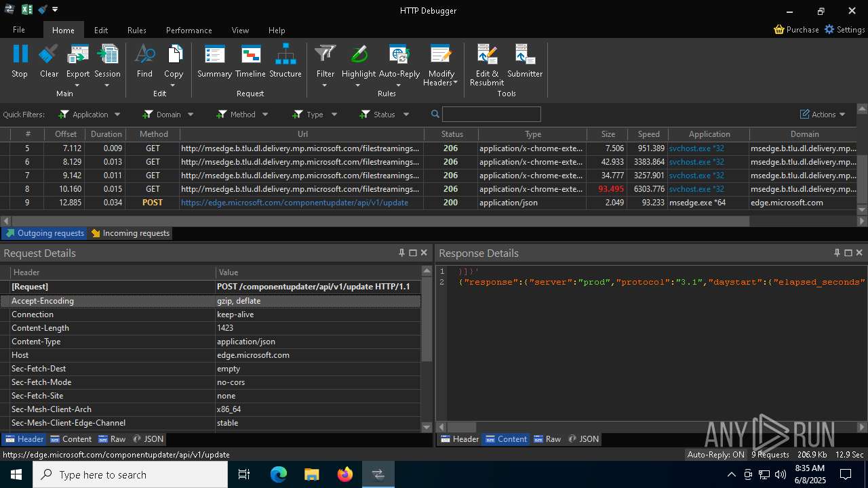868x488 pixels.
Task: Open request JSON tab
Action: tap(148, 439)
